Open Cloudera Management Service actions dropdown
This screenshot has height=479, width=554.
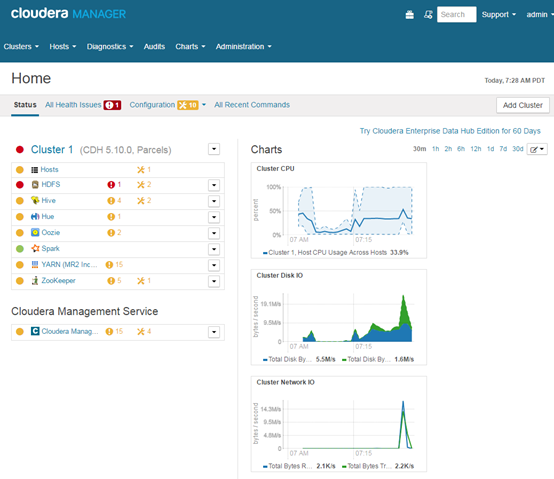point(214,332)
